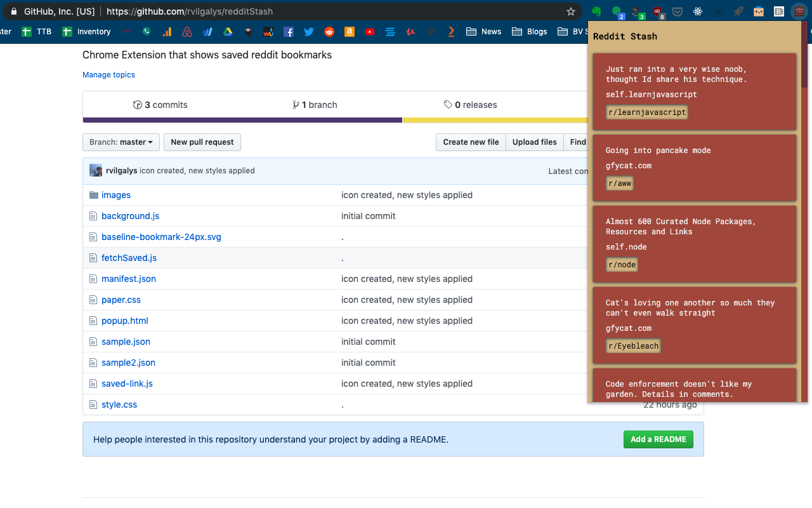Open the TTB spreadsheet bookmark
This screenshot has height=508, width=812.
[x=37, y=32]
